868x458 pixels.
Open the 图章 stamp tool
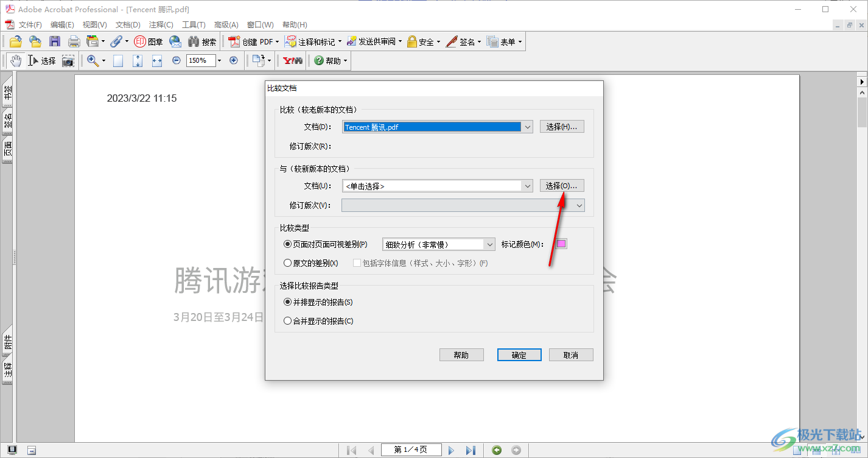click(x=149, y=41)
